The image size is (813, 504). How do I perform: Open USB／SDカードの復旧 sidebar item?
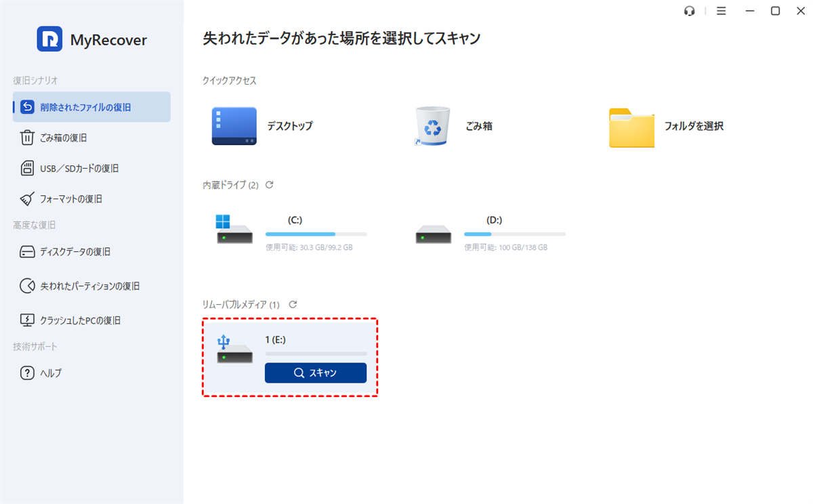(91, 168)
